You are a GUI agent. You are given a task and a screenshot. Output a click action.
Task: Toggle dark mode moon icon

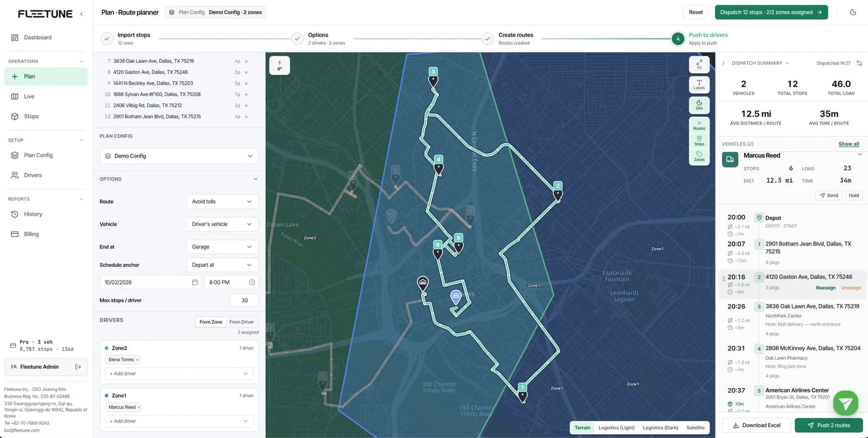pos(853,12)
